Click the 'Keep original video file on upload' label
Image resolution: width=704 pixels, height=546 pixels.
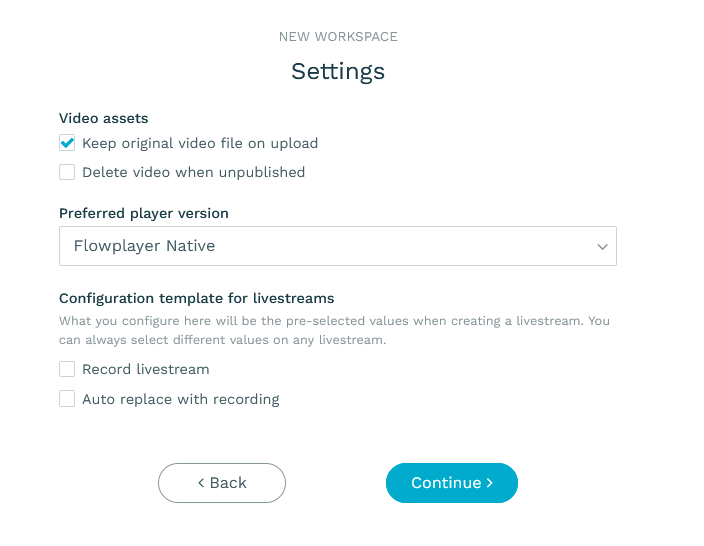click(x=200, y=143)
